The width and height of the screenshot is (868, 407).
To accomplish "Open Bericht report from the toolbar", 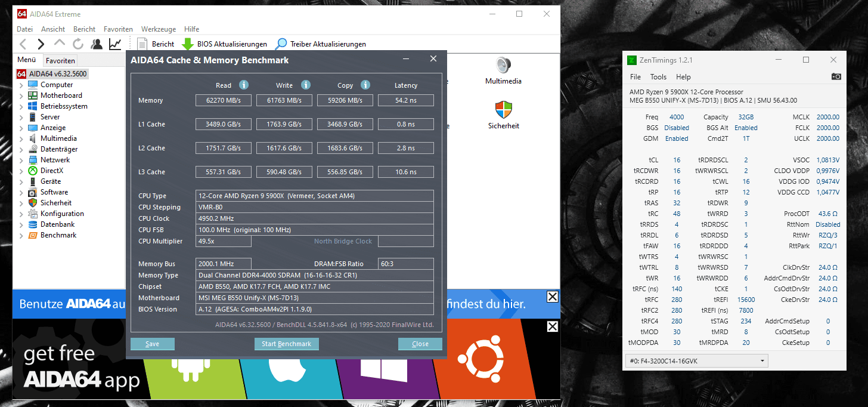I will 156,44.
